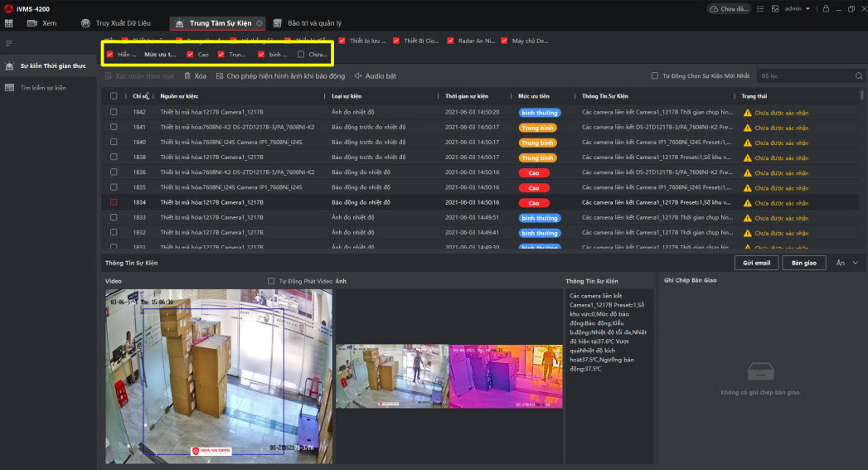Open the admin user dropdown
The height and width of the screenshot is (470, 868).
pos(797,8)
